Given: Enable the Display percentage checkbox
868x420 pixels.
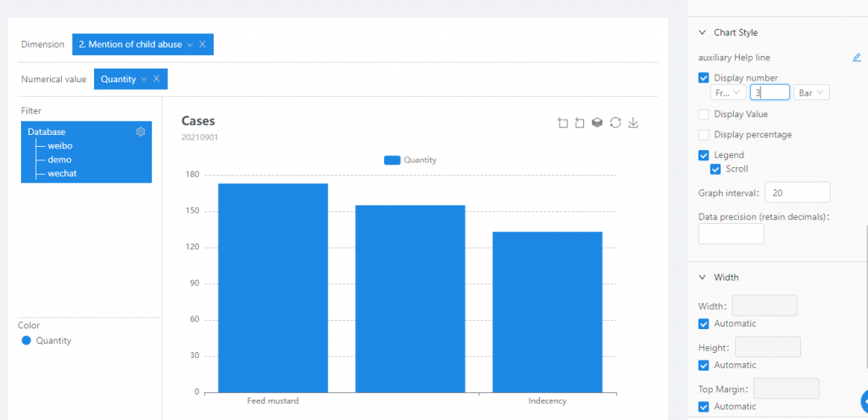Looking at the screenshot, I should [x=704, y=135].
